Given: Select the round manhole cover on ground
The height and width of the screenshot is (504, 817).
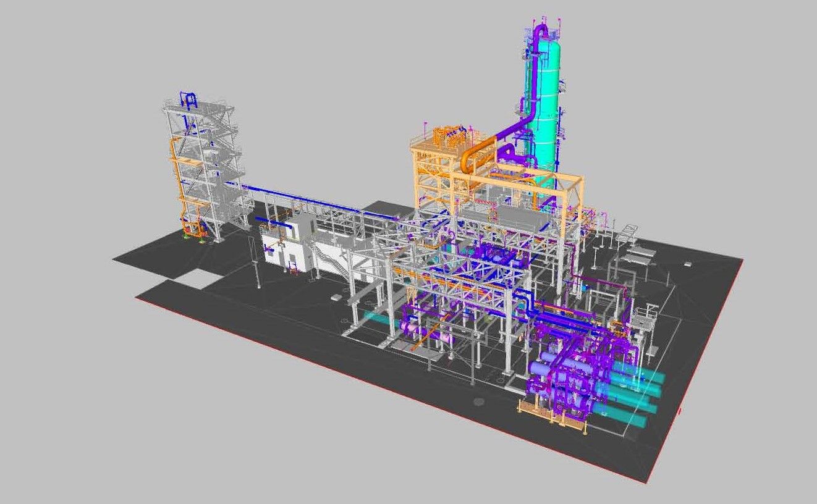Looking at the screenshot, I should pos(479,401).
